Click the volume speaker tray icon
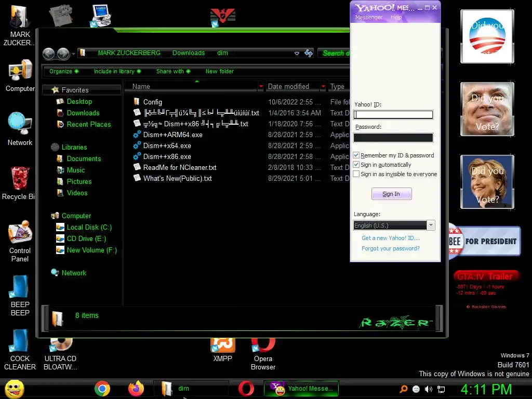 [x=429, y=389]
